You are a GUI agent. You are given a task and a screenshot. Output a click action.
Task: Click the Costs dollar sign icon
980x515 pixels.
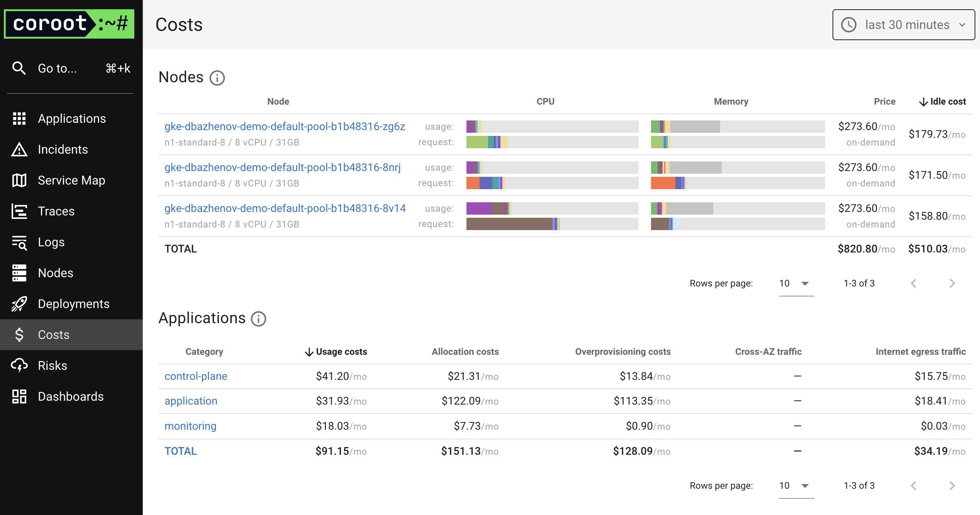(19, 335)
